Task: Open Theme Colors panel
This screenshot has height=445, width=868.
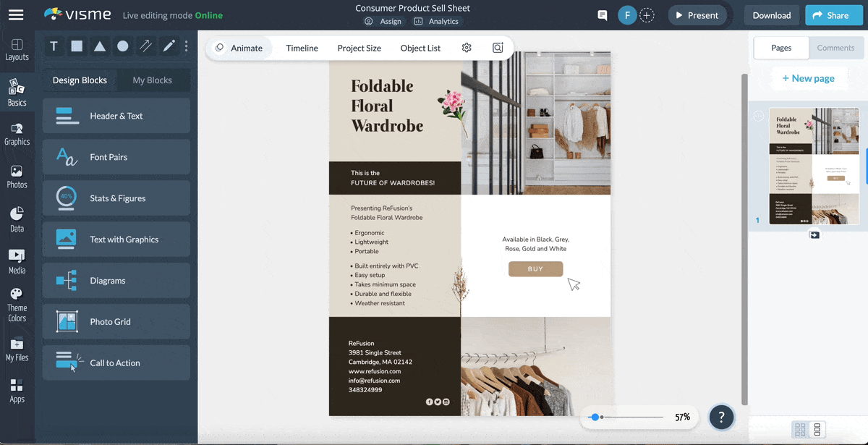Action: [x=17, y=300]
